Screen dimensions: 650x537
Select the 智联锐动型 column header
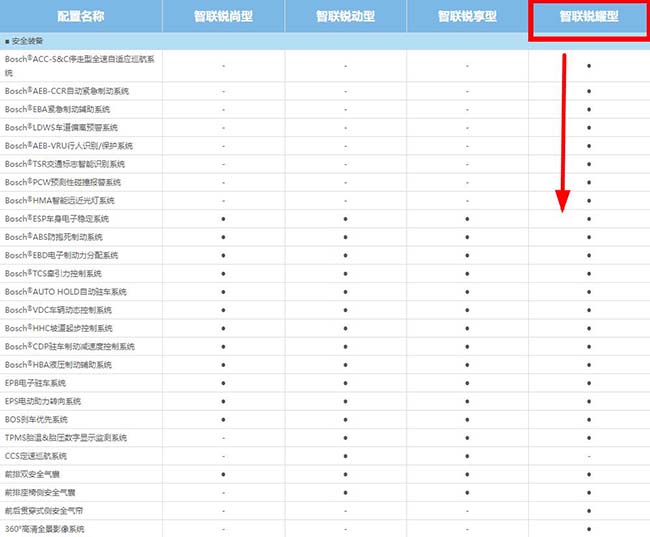(345, 16)
